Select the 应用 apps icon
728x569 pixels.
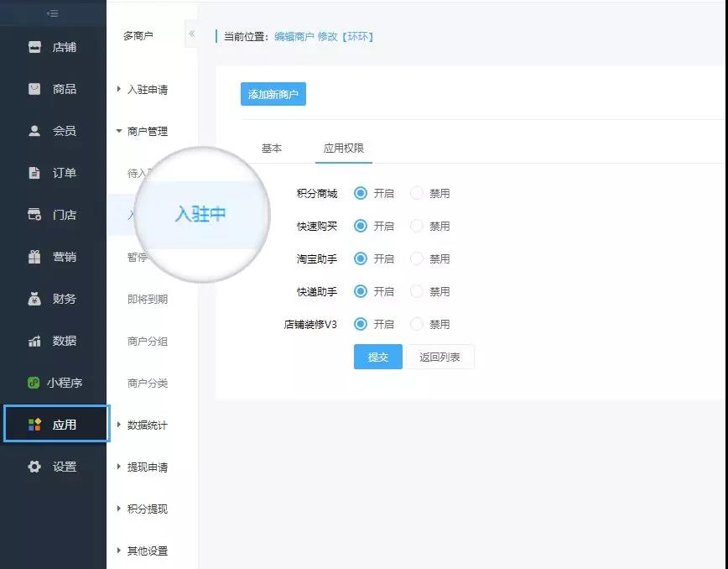coord(34,425)
